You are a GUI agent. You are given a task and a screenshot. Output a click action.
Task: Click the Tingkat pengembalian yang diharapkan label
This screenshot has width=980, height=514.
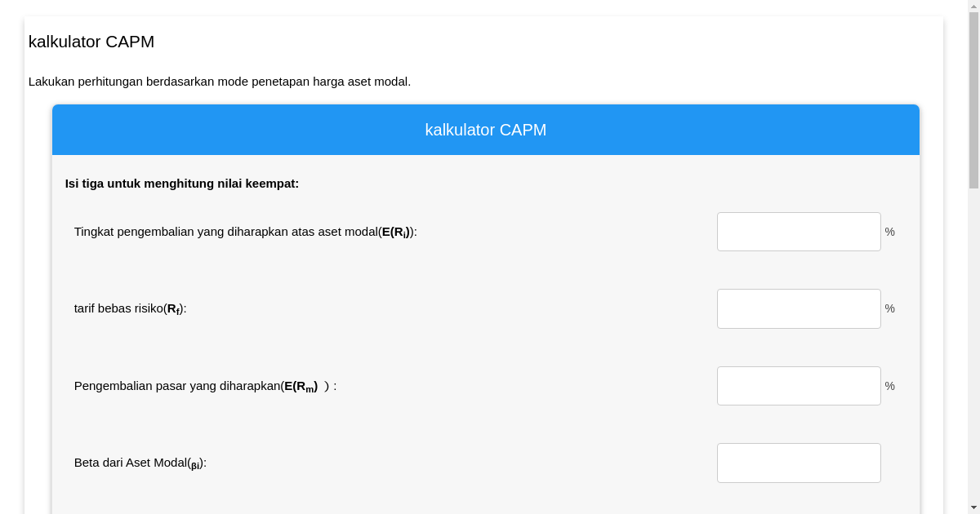245,231
